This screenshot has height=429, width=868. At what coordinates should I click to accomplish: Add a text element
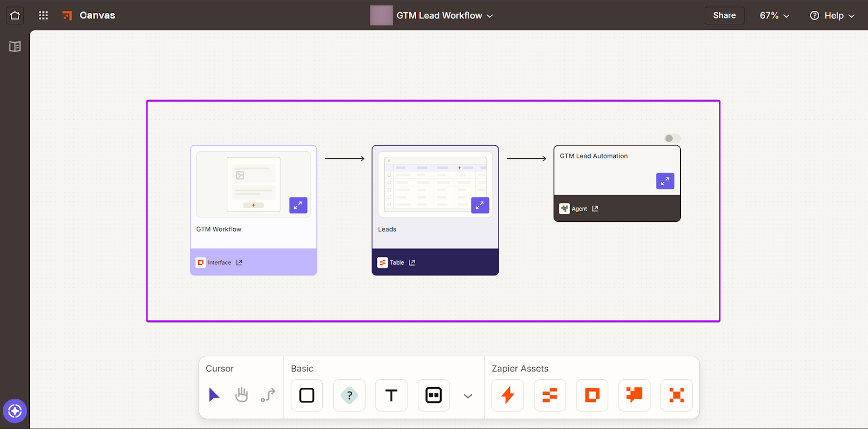[391, 395]
